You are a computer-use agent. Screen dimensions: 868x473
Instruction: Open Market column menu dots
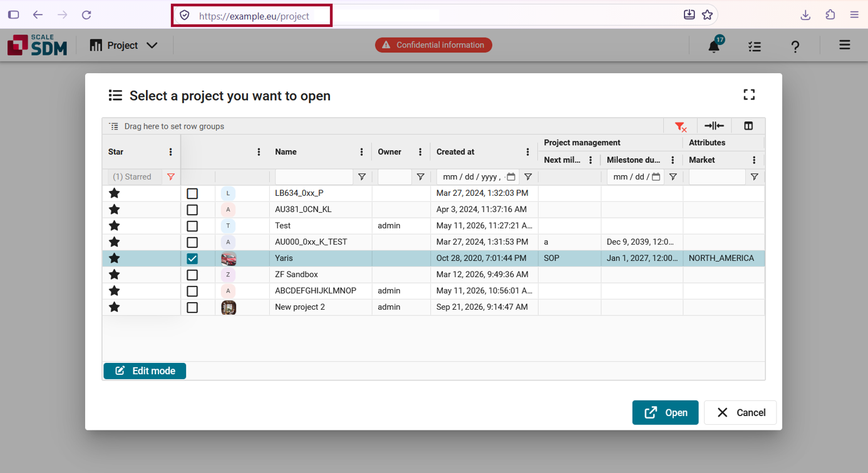754,160
